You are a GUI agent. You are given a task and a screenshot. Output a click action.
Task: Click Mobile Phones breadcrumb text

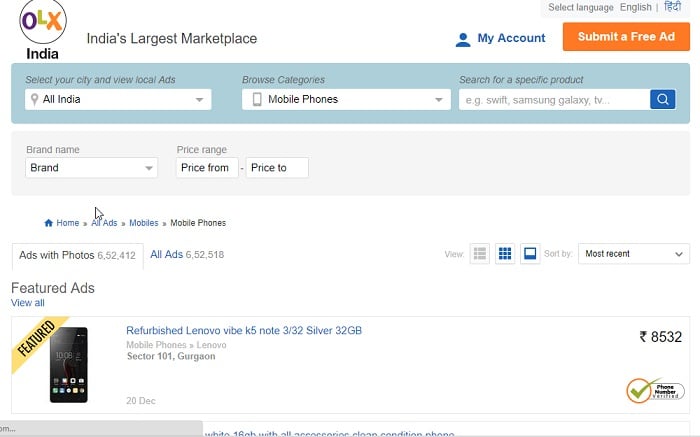coord(198,223)
